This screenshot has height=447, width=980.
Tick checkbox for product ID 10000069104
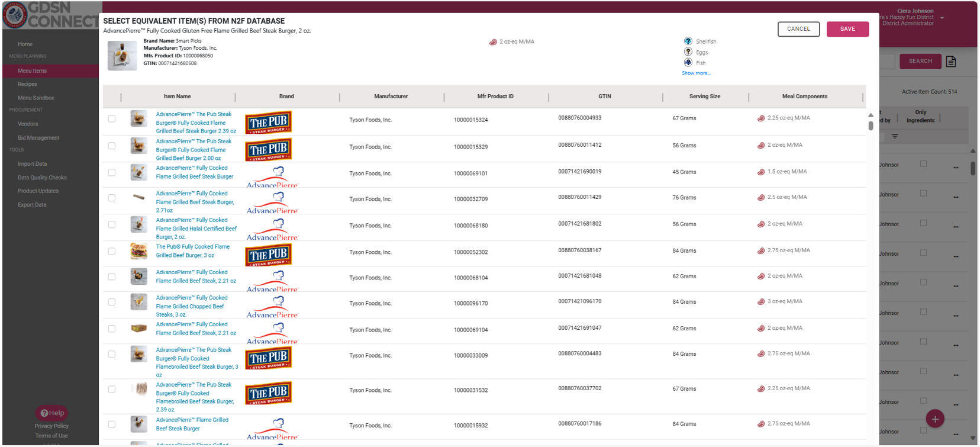pyautogui.click(x=112, y=329)
